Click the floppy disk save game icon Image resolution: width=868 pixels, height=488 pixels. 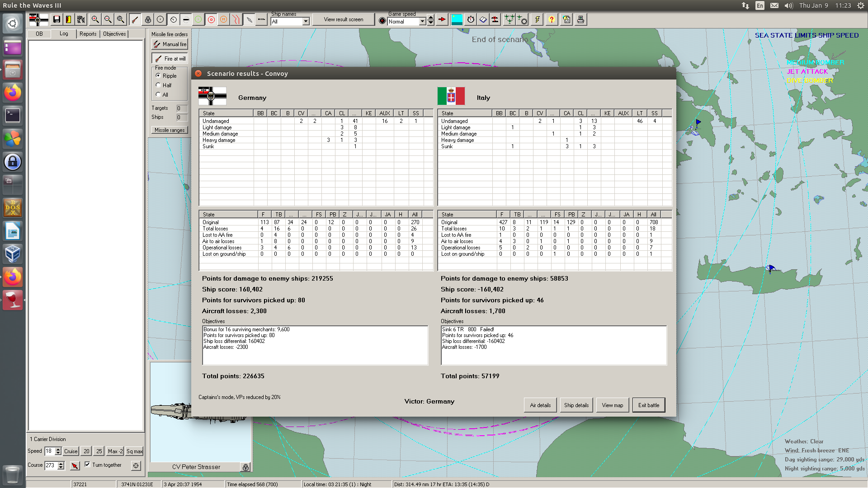click(x=57, y=19)
